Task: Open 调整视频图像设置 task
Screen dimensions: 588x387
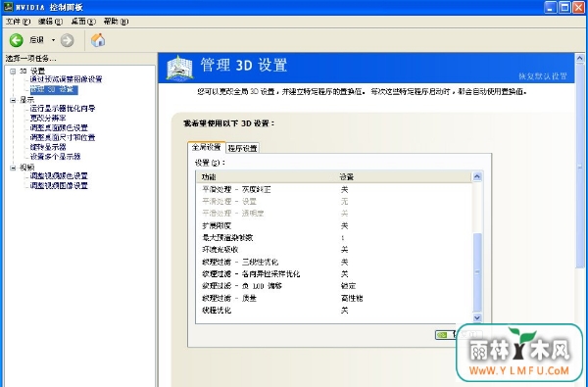Action: 59,185
